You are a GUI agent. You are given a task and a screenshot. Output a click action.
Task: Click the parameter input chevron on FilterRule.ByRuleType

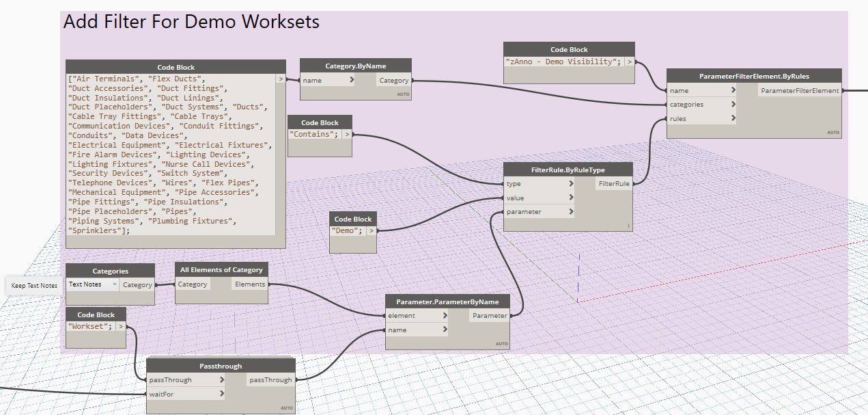(570, 212)
